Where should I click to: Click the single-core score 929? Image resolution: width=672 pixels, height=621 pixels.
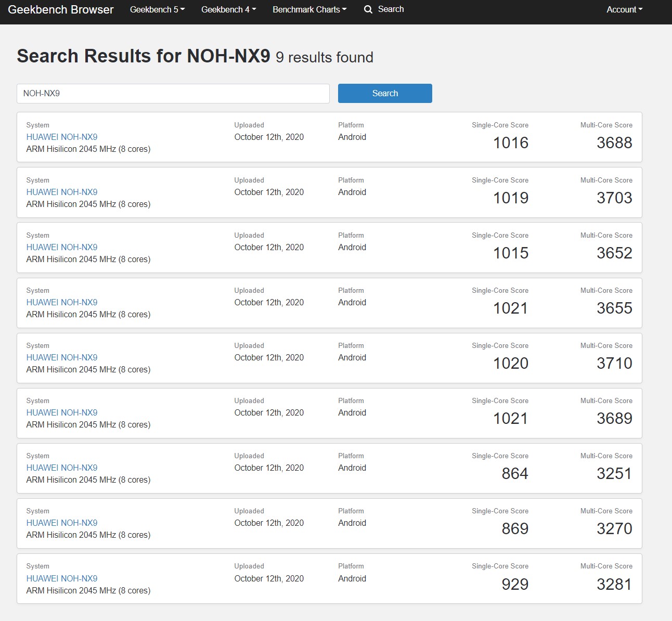[x=515, y=584]
